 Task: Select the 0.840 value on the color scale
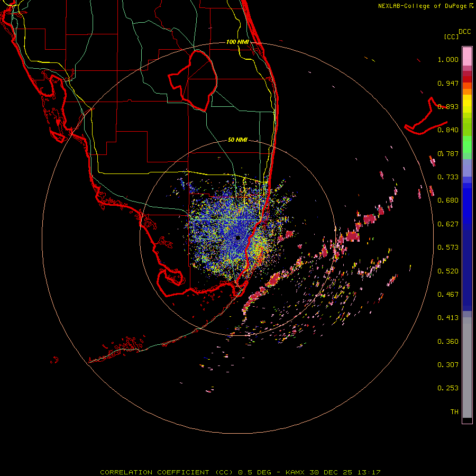448,130
